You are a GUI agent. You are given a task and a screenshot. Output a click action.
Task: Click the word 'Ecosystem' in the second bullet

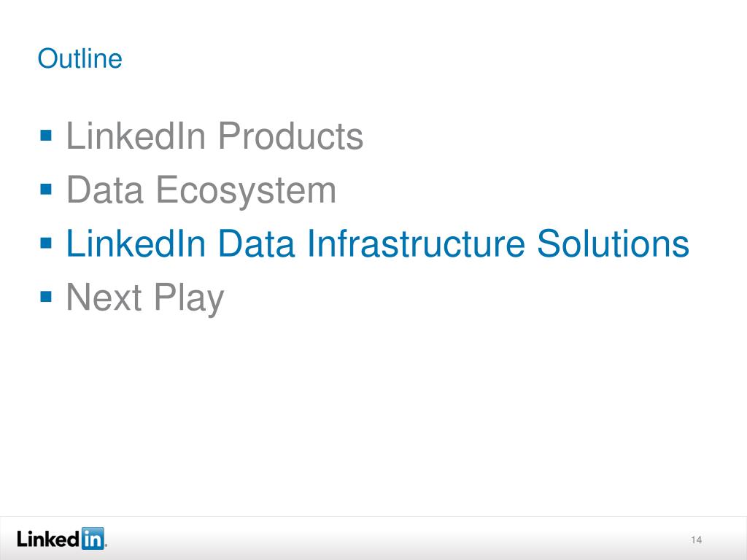246,190
